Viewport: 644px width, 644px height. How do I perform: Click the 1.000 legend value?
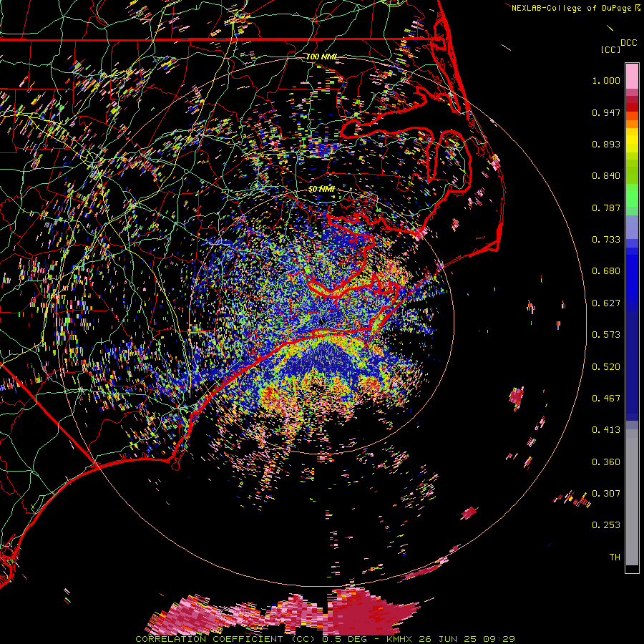coord(606,80)
